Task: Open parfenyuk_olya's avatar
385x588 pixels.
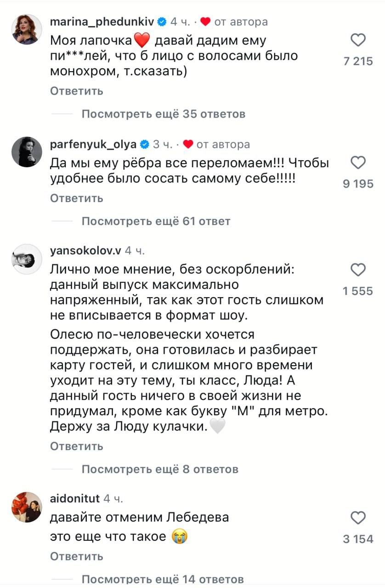Action: point(27,153)
